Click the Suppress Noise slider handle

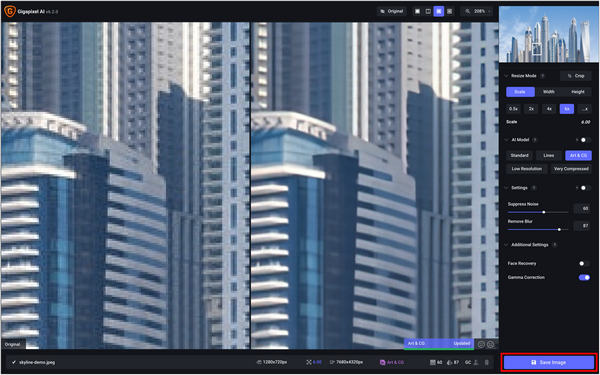pos(544,212)
